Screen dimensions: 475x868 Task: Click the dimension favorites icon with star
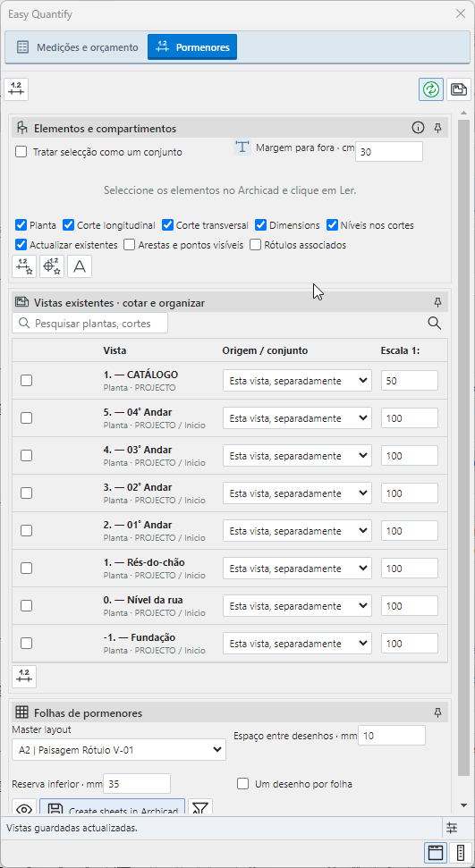(x=24, y=266)
